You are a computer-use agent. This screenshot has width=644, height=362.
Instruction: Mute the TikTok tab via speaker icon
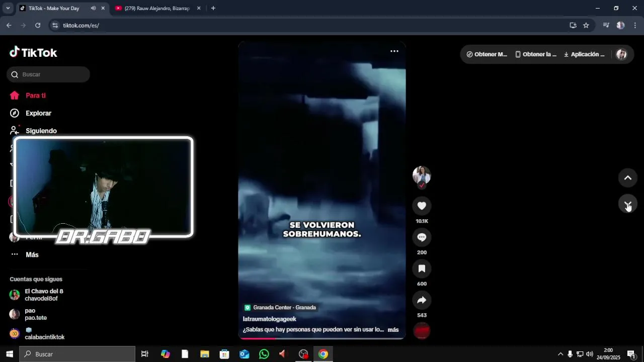(93, 9)
